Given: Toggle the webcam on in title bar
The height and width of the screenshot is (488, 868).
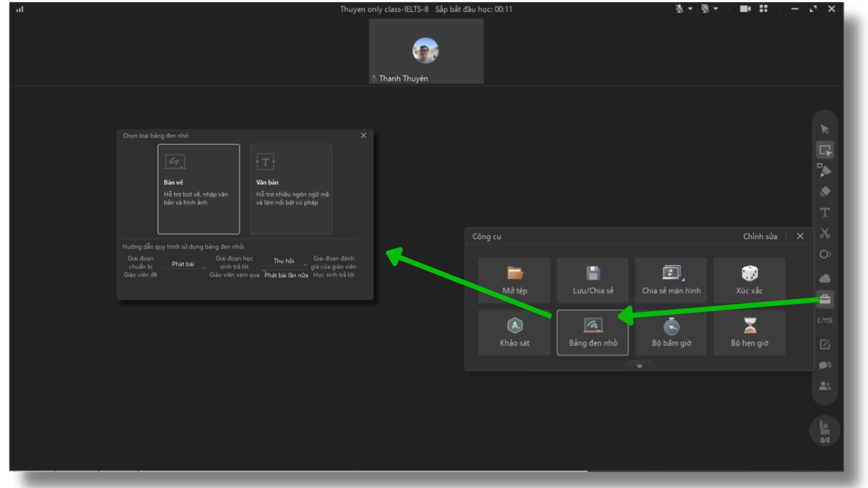Looking at the screenshot, I should pyautogui.click(x=705, y=9).
